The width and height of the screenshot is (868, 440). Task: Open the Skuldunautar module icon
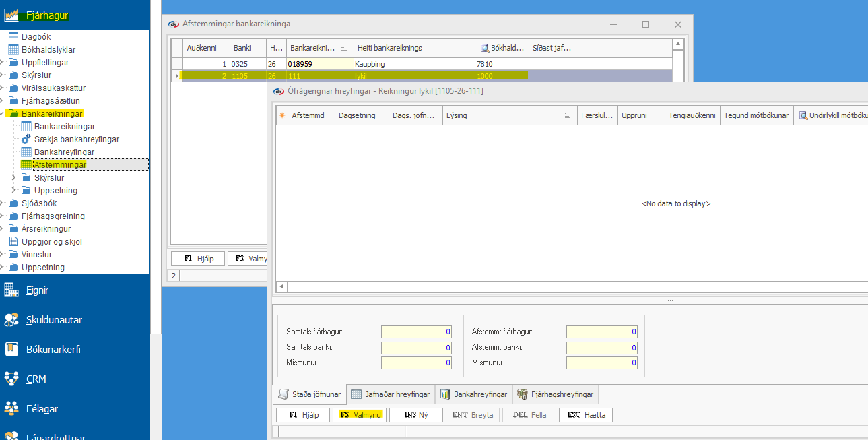[11, 320]
